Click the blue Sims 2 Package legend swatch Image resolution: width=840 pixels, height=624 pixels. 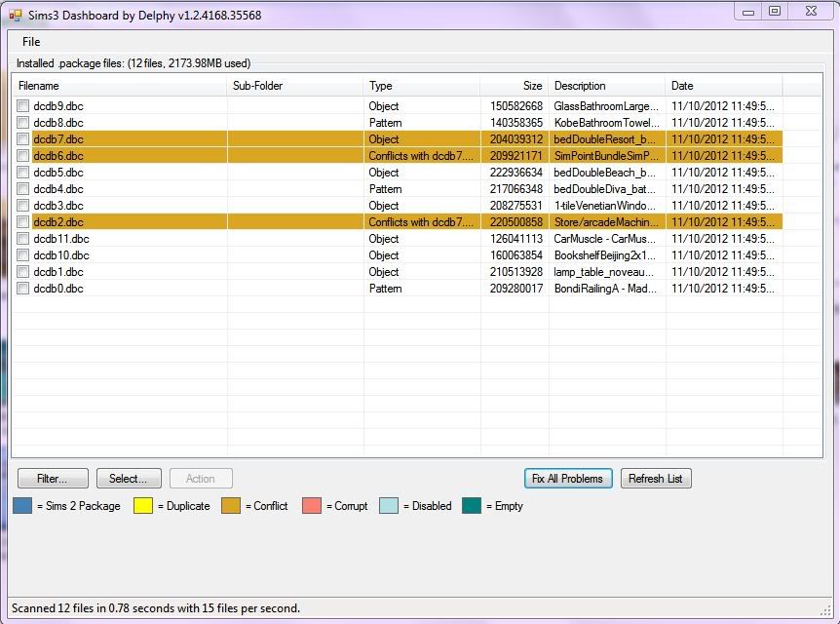coord(22,505)
